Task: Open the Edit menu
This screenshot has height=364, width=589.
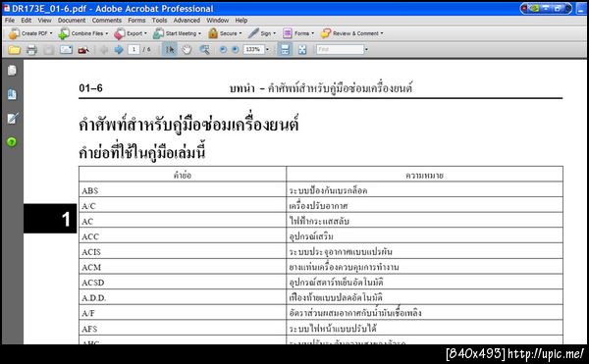Action: pyautogui.click(x=27, y=21)
